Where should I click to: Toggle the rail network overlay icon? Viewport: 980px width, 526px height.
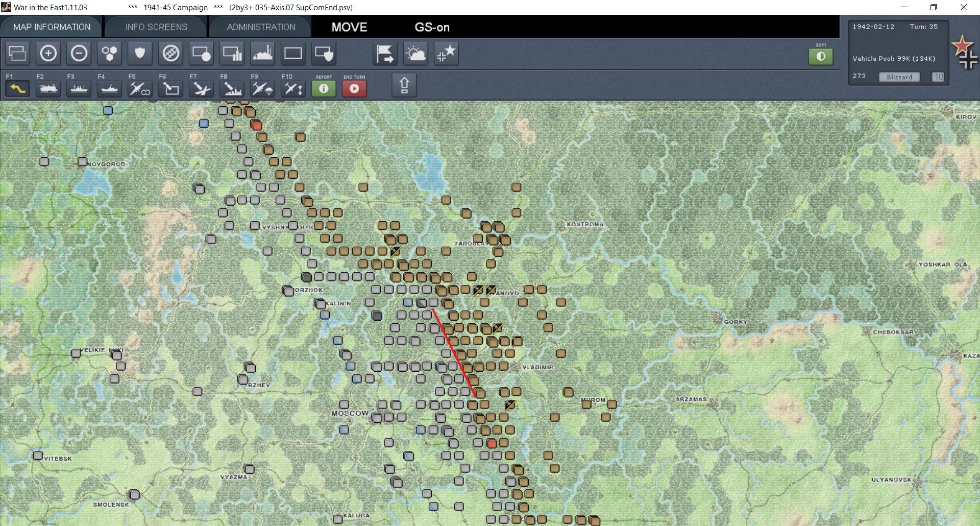pos(171,53)
